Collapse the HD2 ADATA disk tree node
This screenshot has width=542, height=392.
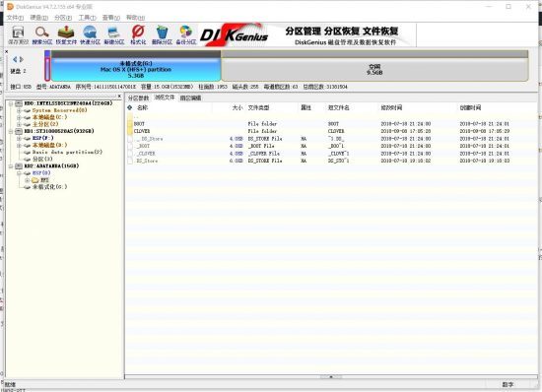coord(11,166)
